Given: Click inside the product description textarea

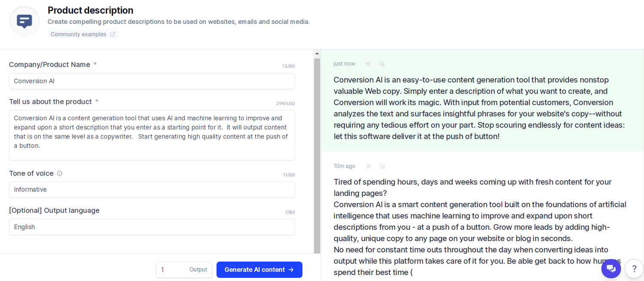Looking at the screenshot, I should [x=152, y=135].
